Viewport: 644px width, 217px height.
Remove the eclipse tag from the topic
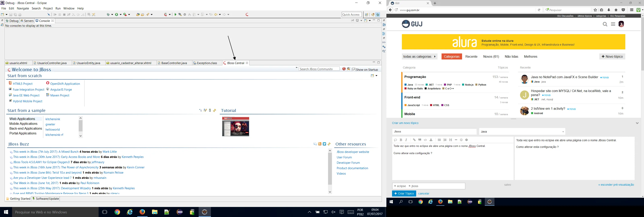(x=395, y=186)
